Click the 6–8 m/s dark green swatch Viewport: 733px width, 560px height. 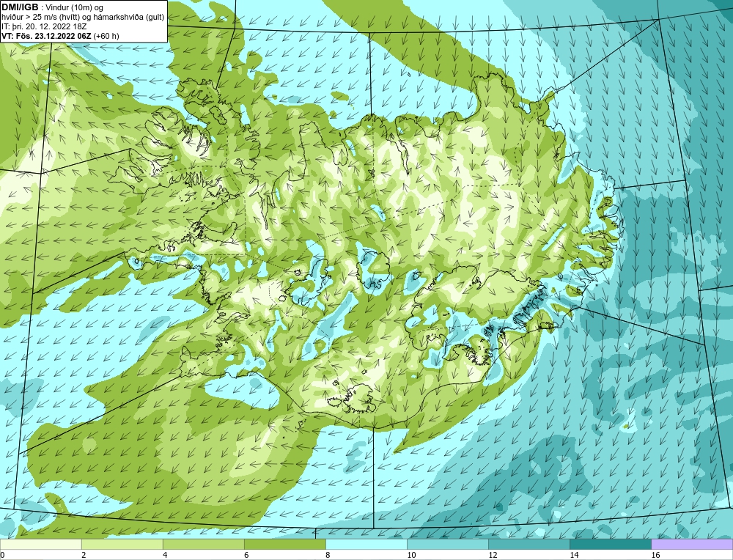tap(284, 544)
